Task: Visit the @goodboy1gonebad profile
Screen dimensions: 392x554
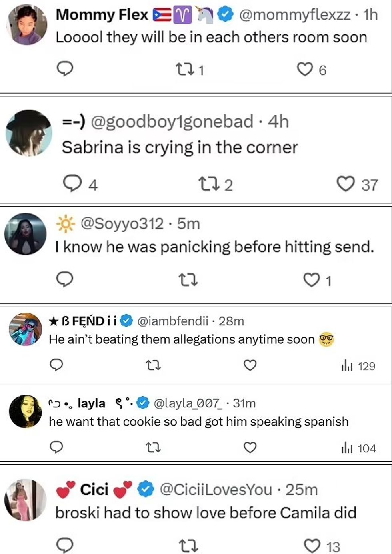Action: pos(172,122)
